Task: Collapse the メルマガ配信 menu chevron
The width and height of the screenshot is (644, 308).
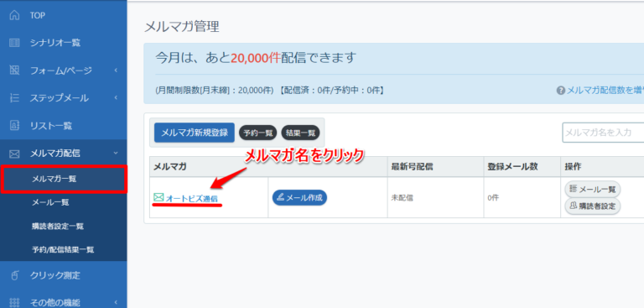Action: [116, 154]
